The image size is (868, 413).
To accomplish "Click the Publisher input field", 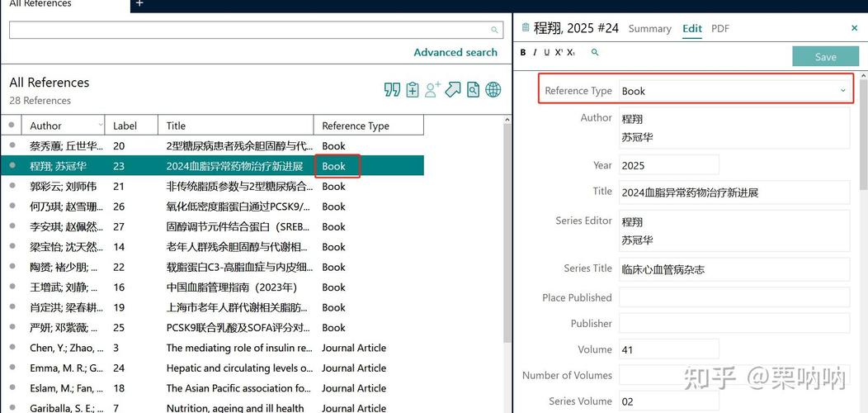I will 734,323.
